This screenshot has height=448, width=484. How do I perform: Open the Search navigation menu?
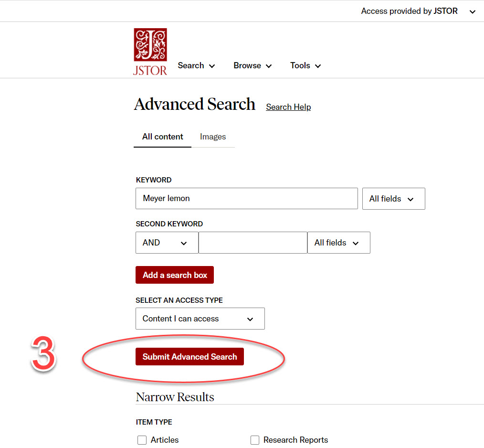point(196,66)
